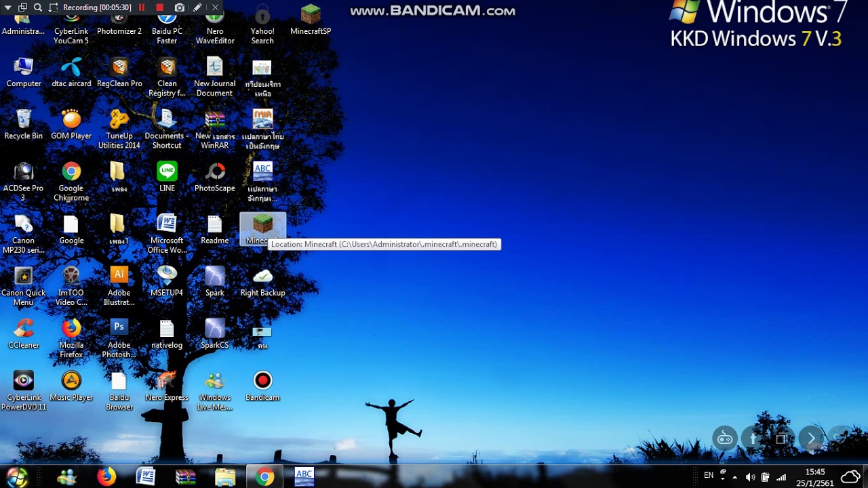The height and width of the screenshot is (488, 868).
Task: Launch Spark desktop shortcut
Action: (x=215, y=282)
